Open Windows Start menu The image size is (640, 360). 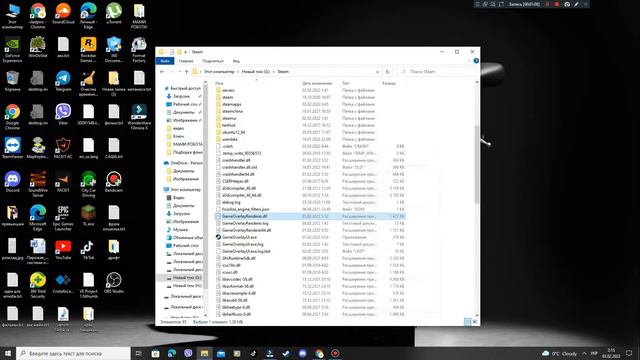(x=7, y=353)
